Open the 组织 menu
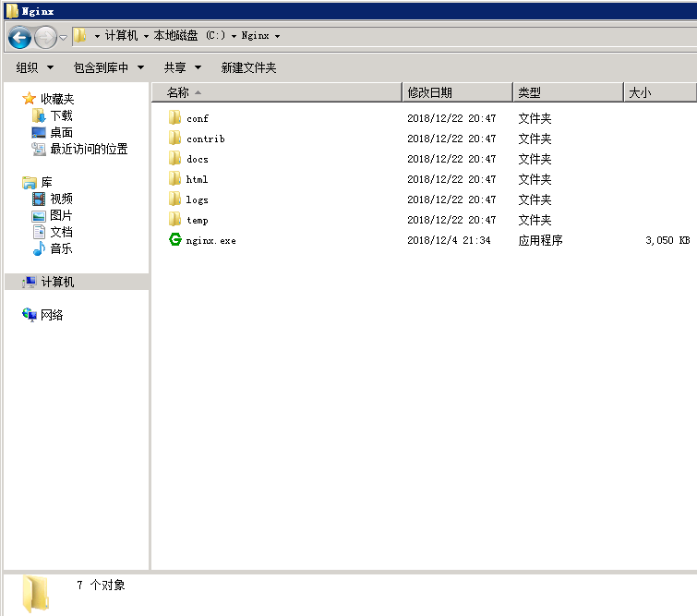 point(35,67)
